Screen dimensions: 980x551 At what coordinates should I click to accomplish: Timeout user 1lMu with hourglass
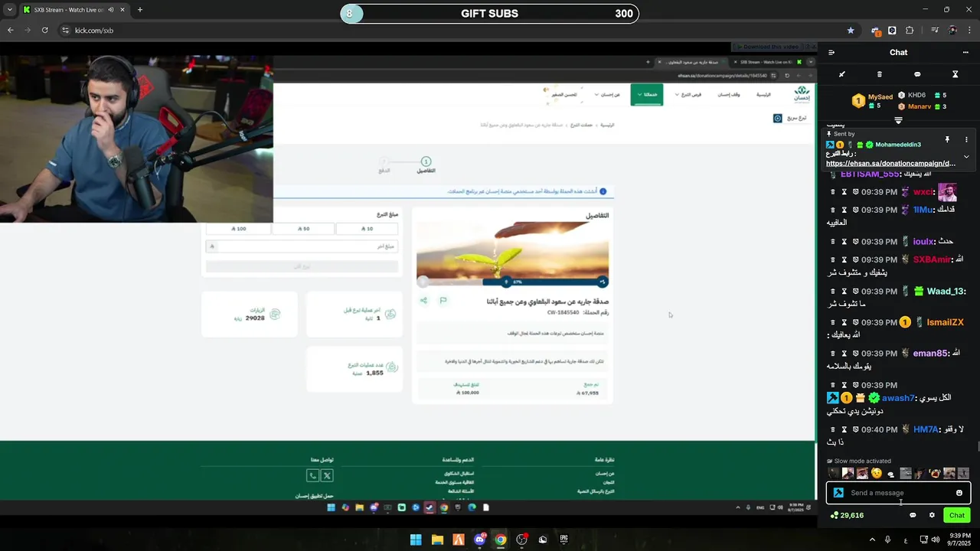[x=844, y=210]
